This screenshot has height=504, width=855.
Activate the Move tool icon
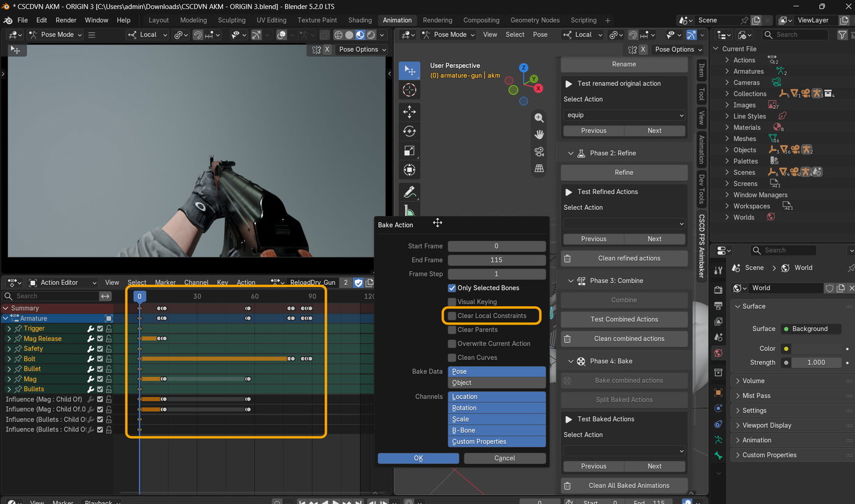tap(409, 112)
